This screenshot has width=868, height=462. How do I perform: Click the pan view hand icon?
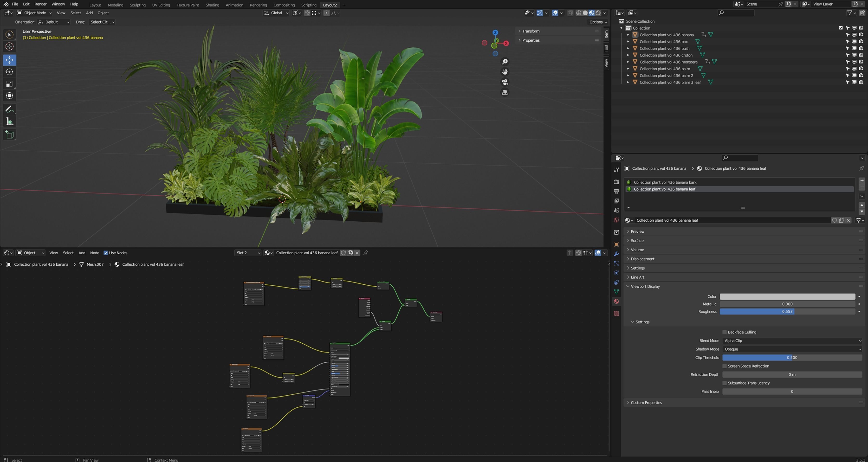pos(505,72)
